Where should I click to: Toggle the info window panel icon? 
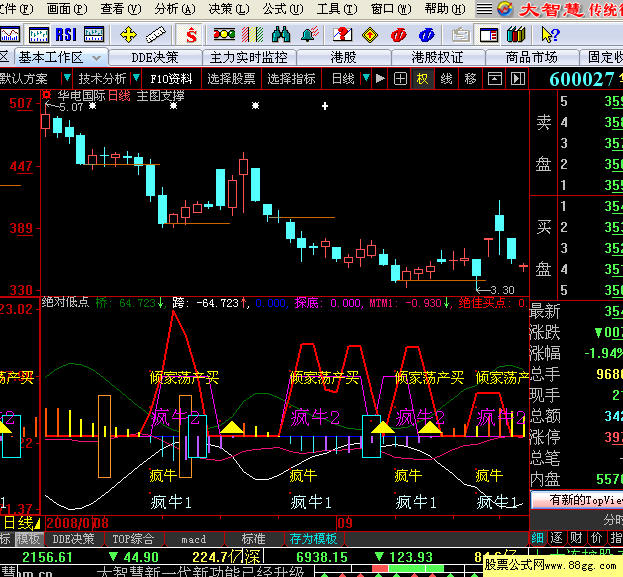point(488,35)
